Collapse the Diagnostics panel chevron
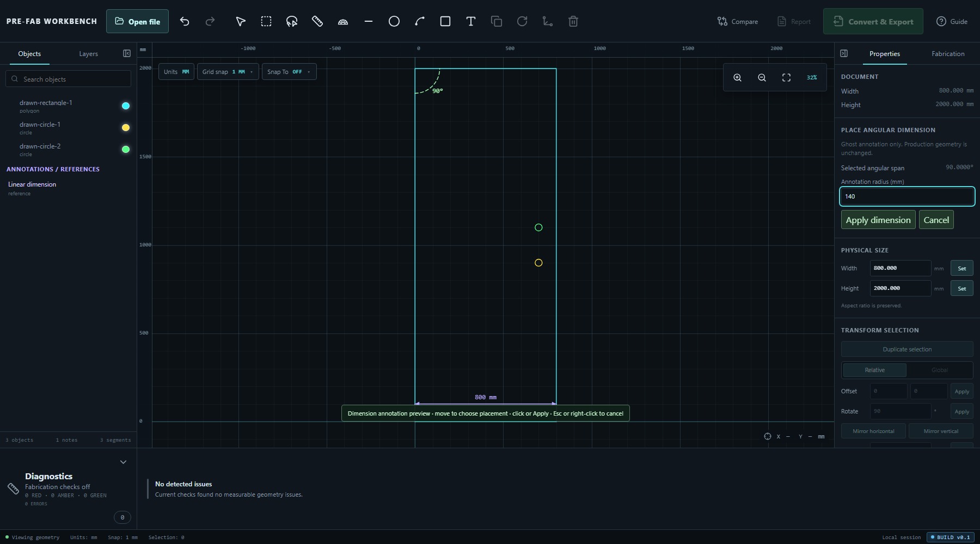The width and height of the screenshot is (980, 544). (123, 462)
